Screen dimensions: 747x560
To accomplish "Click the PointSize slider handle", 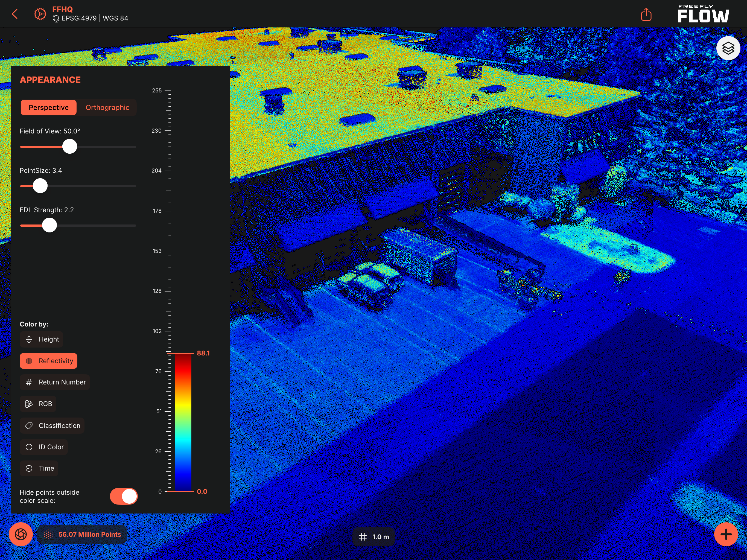I will 40,186.
